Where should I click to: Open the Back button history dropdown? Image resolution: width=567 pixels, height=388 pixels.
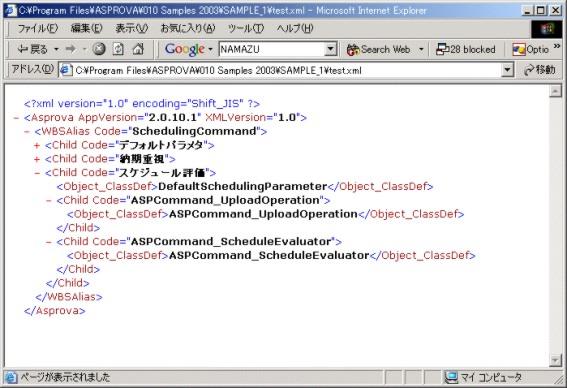pos(56,49)
